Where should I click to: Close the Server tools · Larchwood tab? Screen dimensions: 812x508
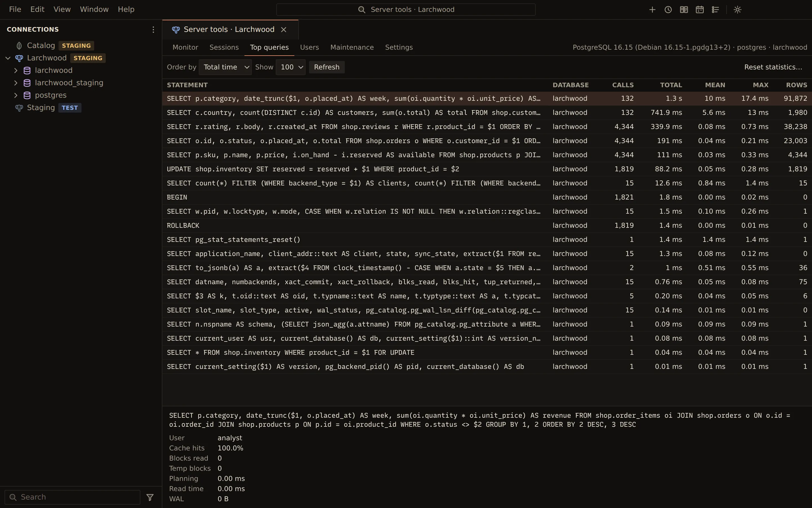(x=284, y=30)
